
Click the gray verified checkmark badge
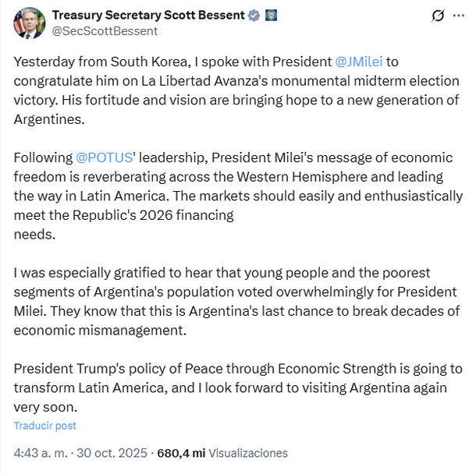click(254, 16)
